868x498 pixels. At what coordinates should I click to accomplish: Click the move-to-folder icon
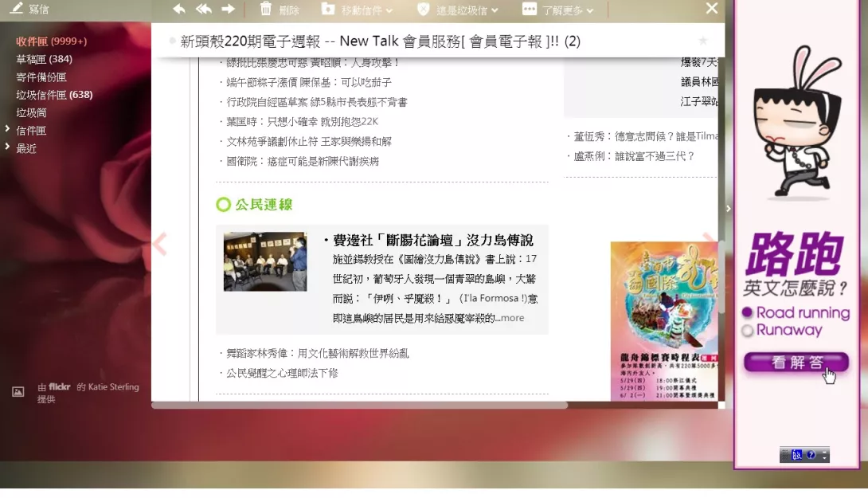tap(328, 9)
